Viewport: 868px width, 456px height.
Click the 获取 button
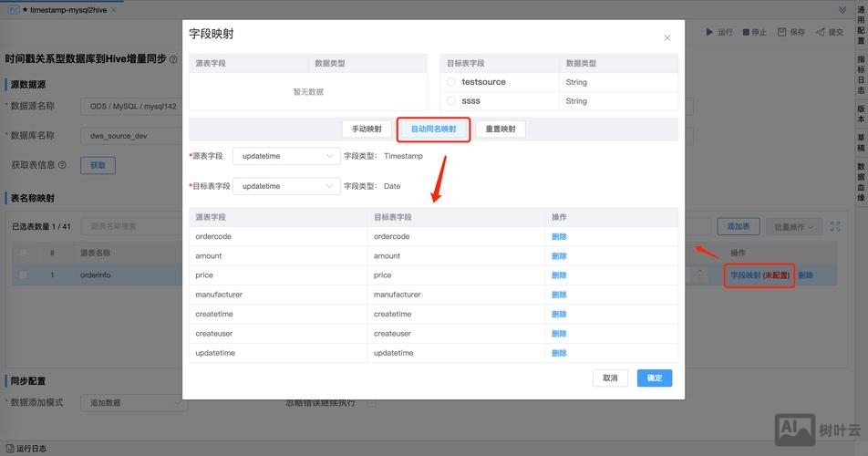[x=98, y=165]
